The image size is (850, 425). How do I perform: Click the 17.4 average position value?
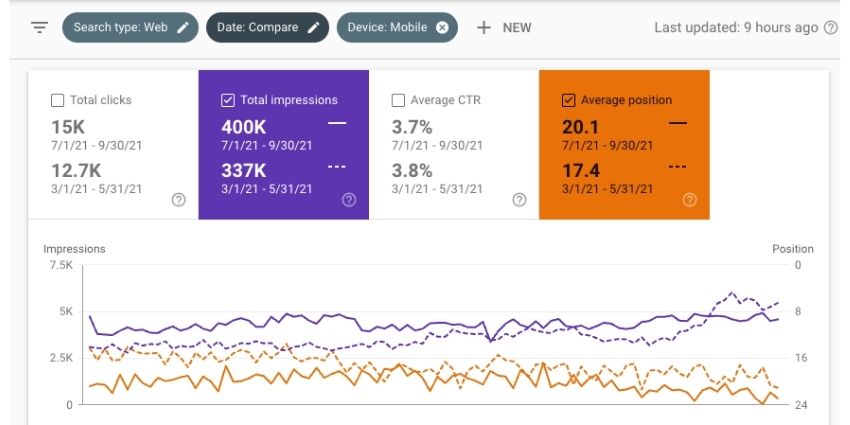click(x=581, y=171)
